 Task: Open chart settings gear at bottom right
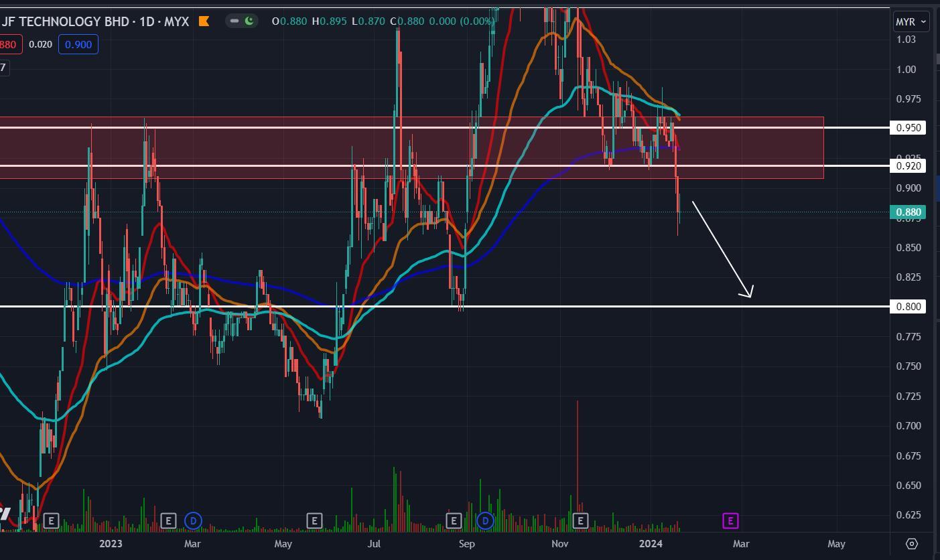click(x=911, y=543)
